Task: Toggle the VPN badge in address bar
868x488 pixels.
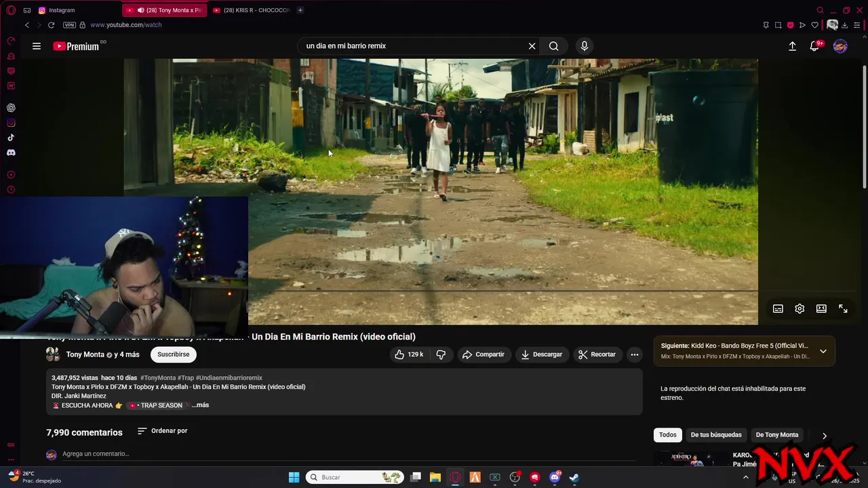Action: [69, 25]
